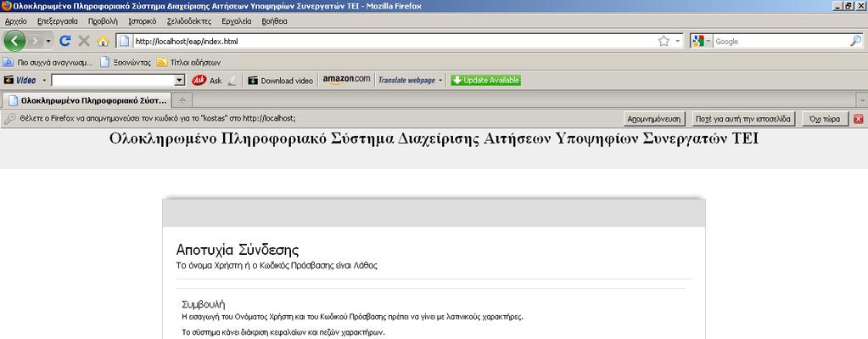Click the Stop loading X icon
This screenshot has height=339, width=868.
coord(84,41)
